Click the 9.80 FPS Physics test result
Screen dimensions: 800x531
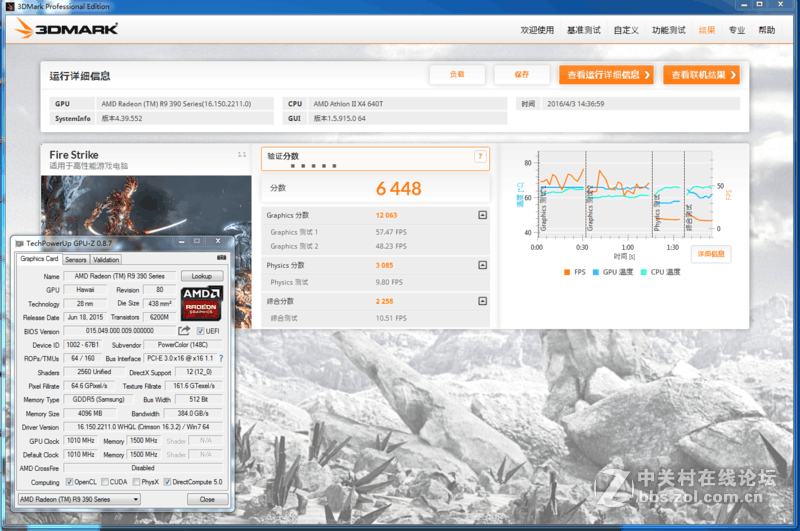389,282
